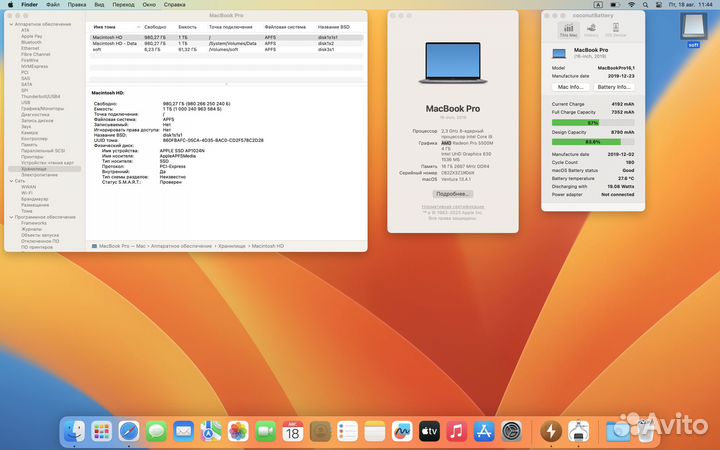Open the Вид menu

(x=99, y=5)
